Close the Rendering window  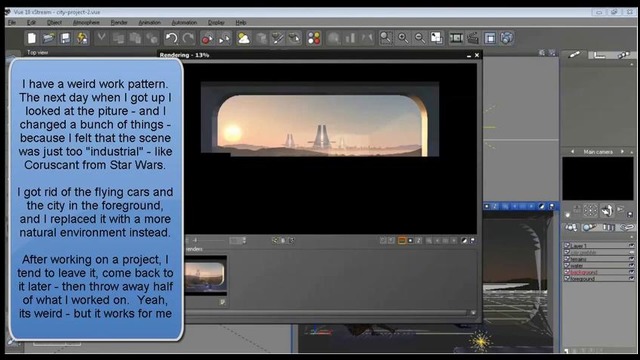[x=477, y=55]
